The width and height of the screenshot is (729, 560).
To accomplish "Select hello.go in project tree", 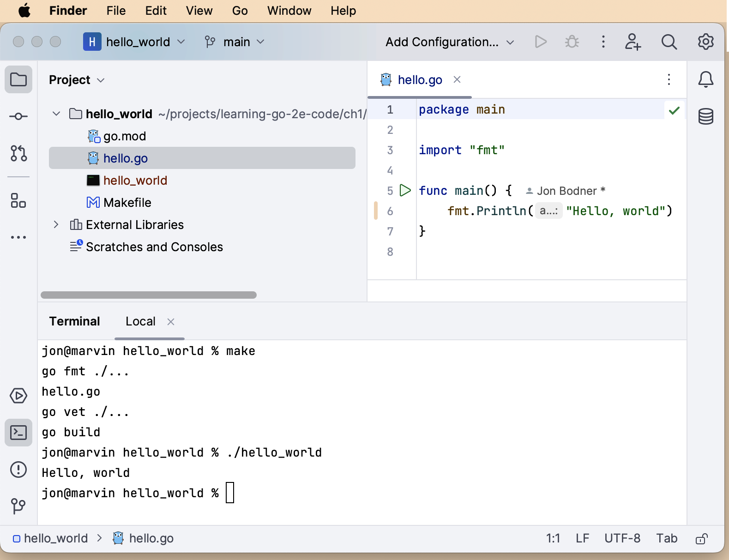I will pyautogui.click(x=202, y=158).
